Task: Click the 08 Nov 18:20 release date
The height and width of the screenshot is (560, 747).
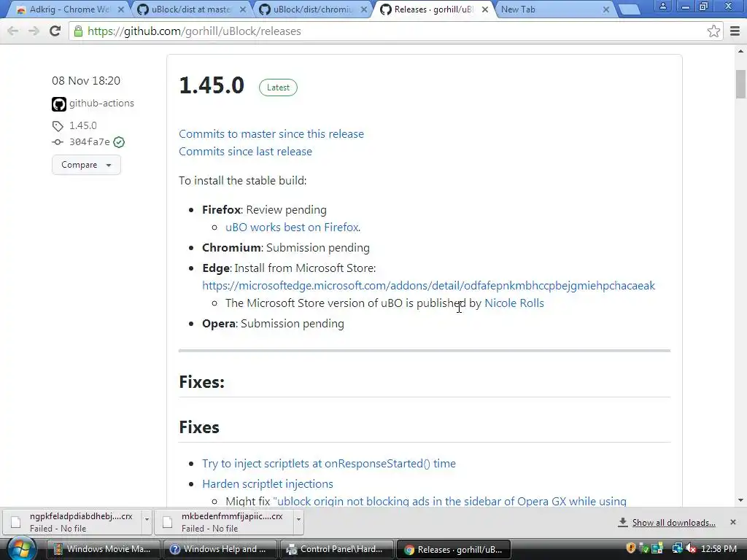Action: click(86, 80)
